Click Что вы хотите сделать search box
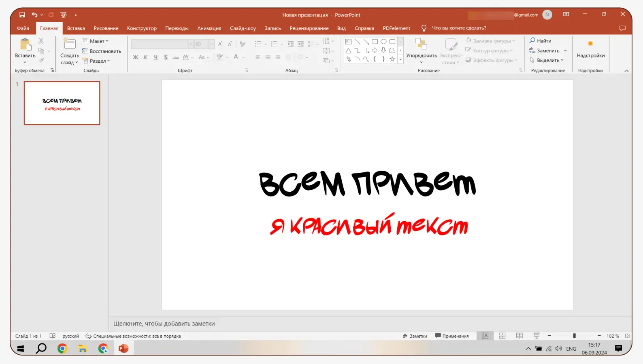643x364 pixels. tap(459, 28)
